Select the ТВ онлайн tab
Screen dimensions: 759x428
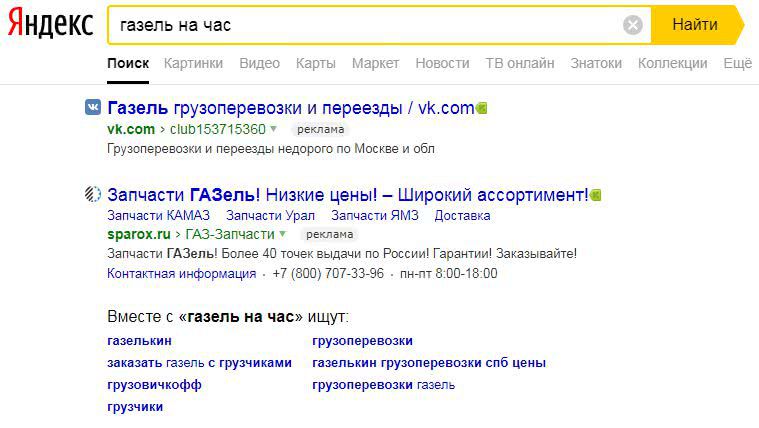coord(519,63)
